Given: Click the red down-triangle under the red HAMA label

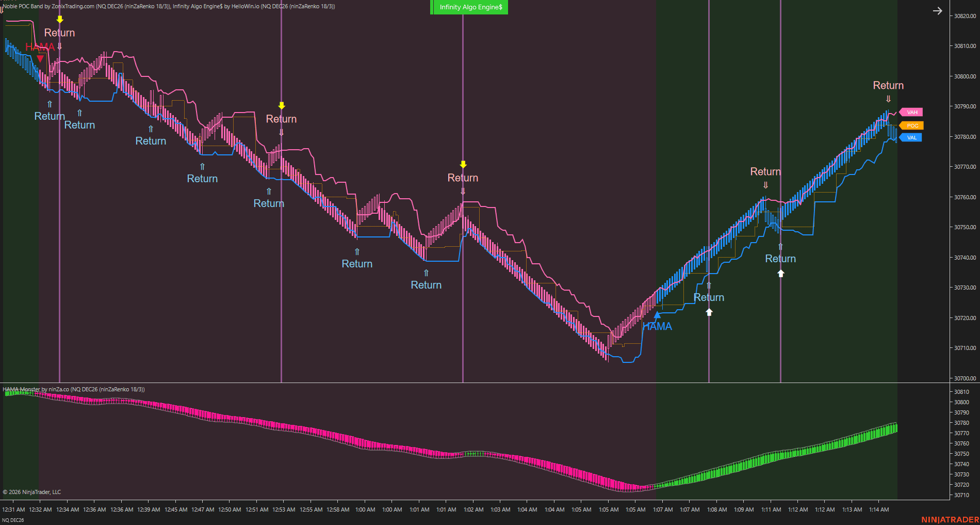Looking at the screenshot, I should coord(40,58).
